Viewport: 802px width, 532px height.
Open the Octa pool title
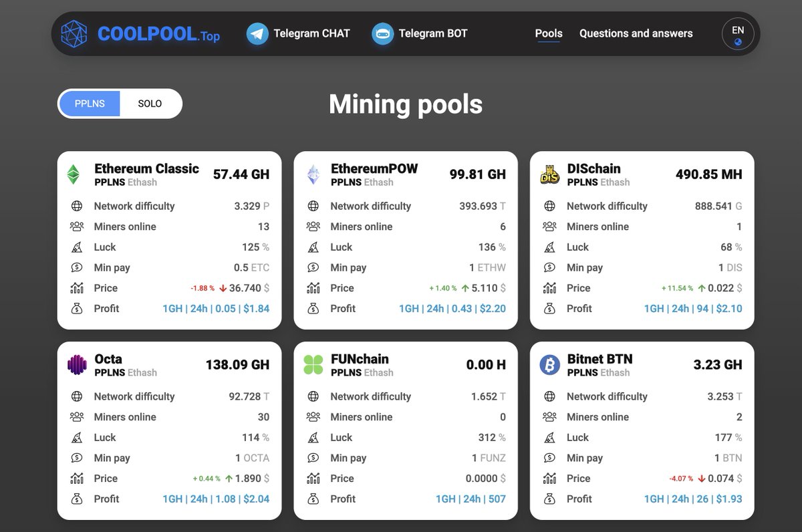108,359
